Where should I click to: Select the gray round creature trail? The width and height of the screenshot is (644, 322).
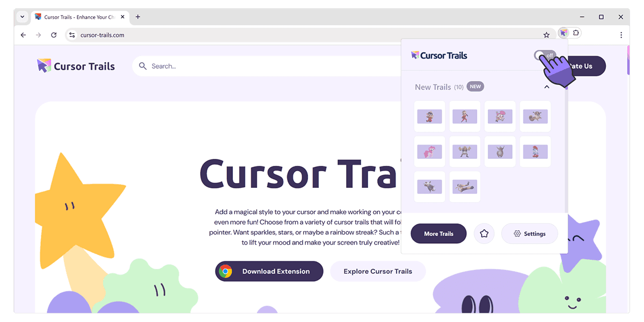pos(500,151)
